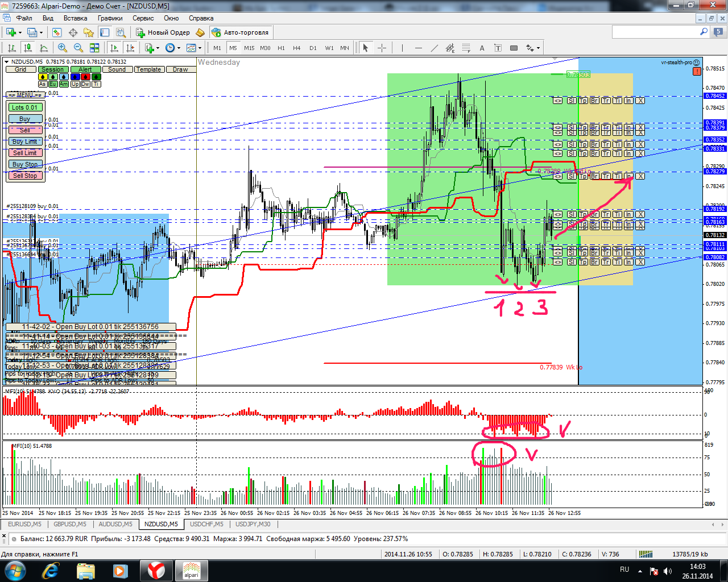Draw an equidistant channel
Screen dimensions: 728x582
pos(450,48)
